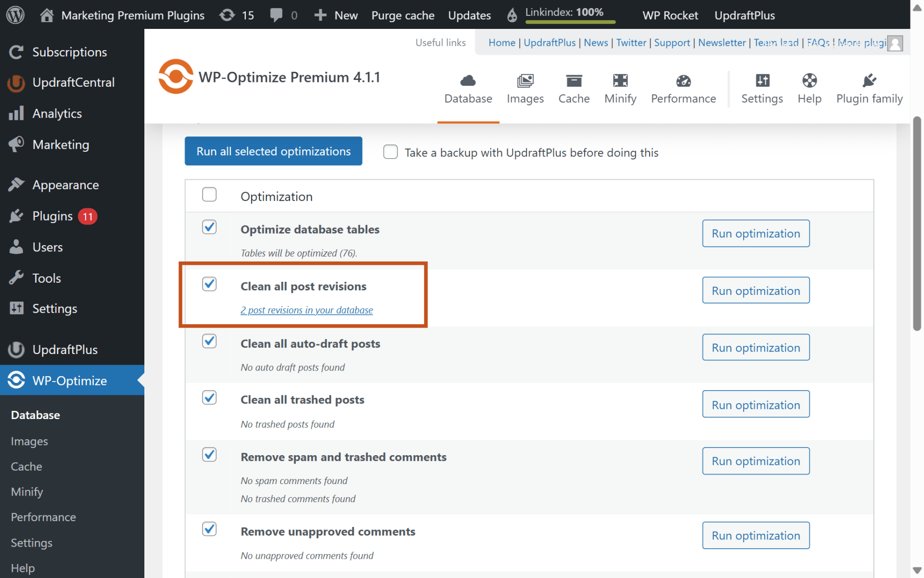The width and height of the screenshot is (924, 578).
Task: Click the Help lifesaver icon
Action: point(809,81)
